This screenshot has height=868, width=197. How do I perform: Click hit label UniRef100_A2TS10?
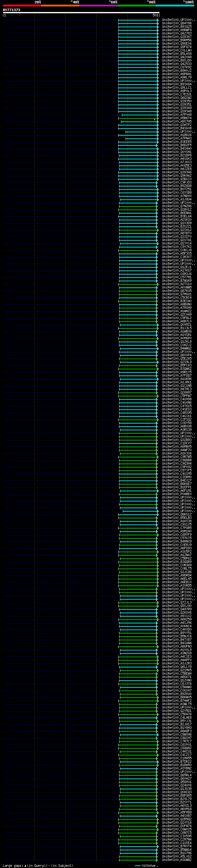[x=177, y=284]
